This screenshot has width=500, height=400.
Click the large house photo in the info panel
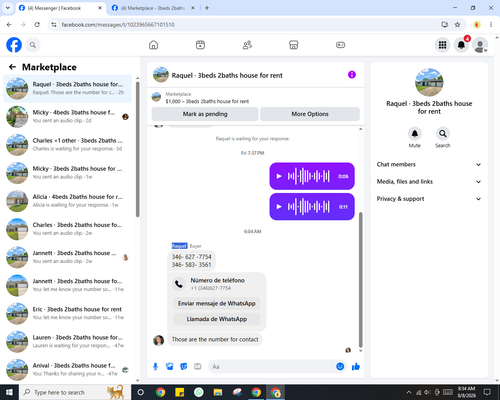coord(429,82)
